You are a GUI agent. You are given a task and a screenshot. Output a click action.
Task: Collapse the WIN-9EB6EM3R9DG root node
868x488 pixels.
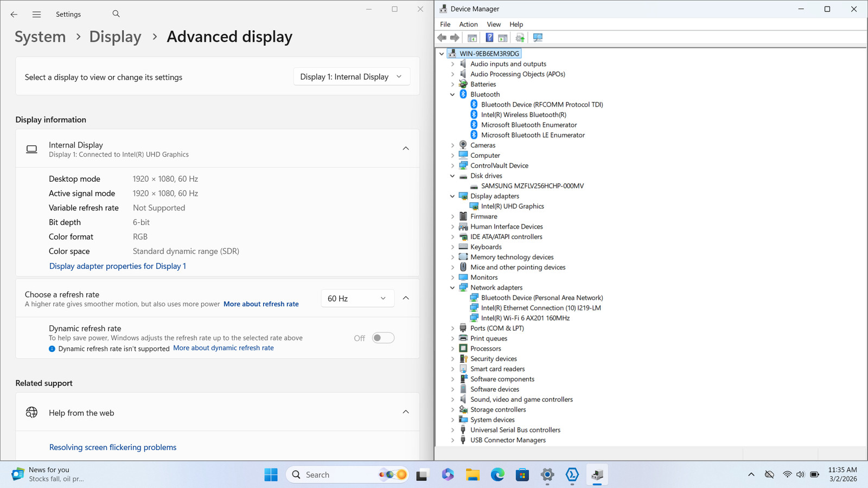click(442, 54)
